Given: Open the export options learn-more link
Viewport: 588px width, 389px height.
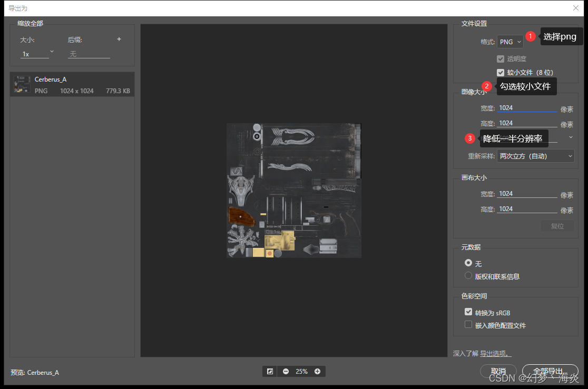Looking at the screenshot, I should pos(495,353).
